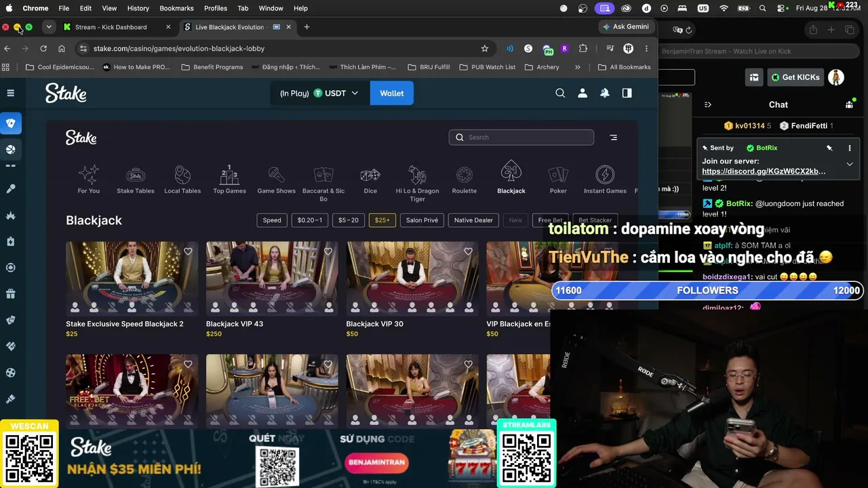
Task: Open the Poker category
Action: click(558, 180)
